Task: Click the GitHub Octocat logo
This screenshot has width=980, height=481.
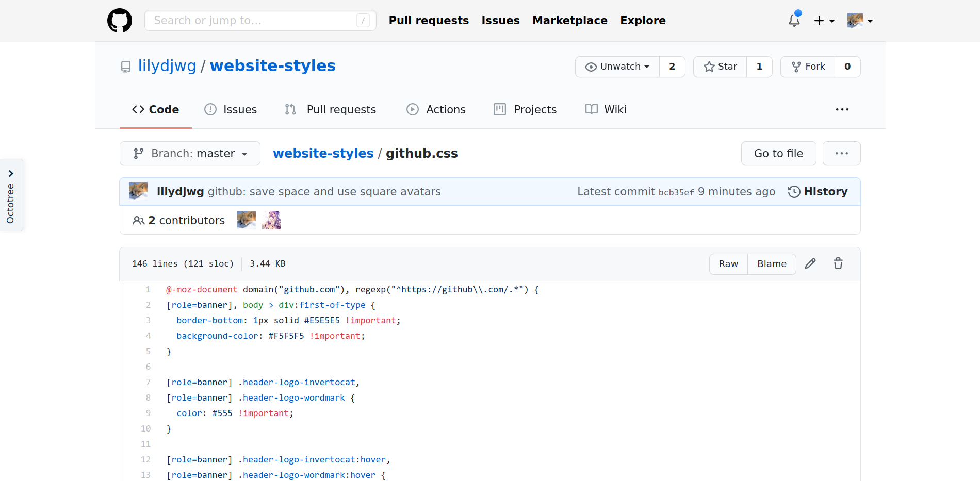Action: point(120,21)
